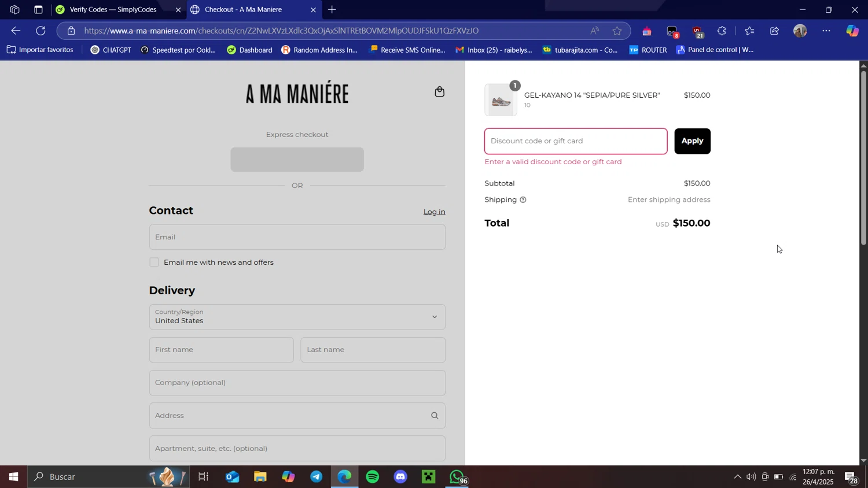Open Importar favoritos bookmark

40,50
